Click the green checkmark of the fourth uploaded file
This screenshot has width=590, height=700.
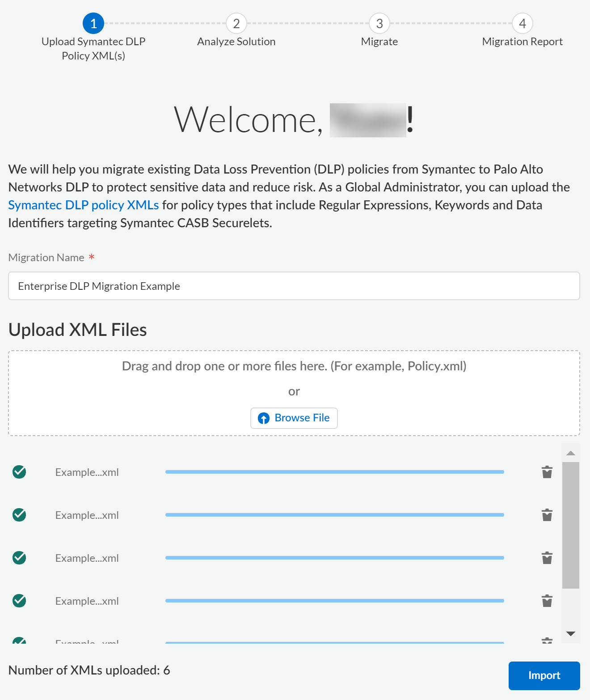(x=19, y=601)
